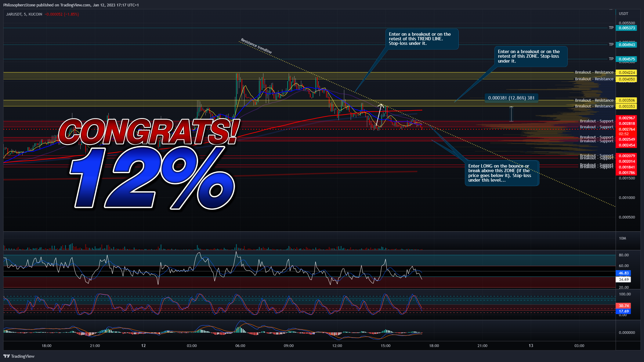644x362 pixels.
Task: Click the 0.002549 support price label
Action: 626,139
